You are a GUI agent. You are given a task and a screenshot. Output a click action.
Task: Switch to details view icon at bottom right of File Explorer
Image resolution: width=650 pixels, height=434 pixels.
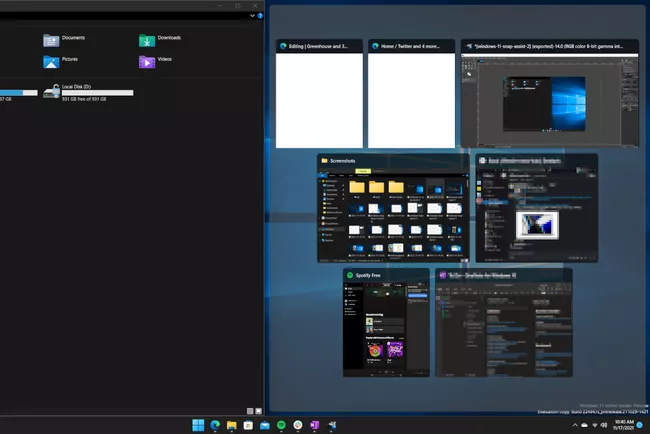tap(250, 411)
